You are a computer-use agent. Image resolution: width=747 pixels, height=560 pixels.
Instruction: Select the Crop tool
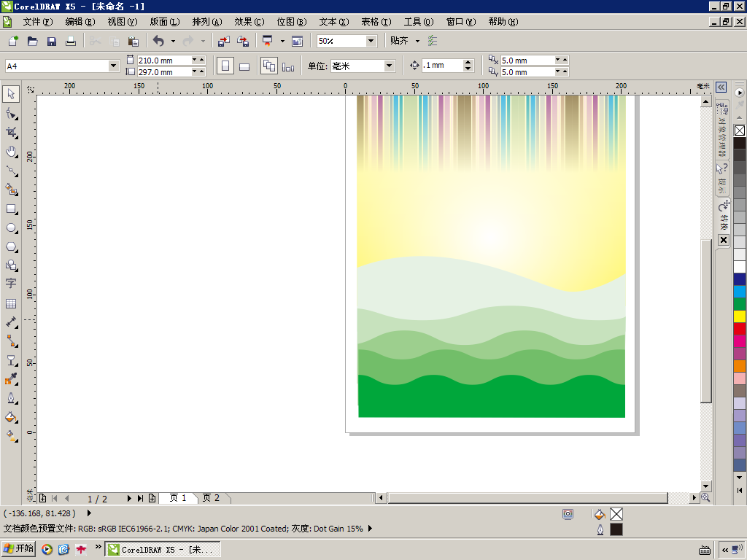11,133
